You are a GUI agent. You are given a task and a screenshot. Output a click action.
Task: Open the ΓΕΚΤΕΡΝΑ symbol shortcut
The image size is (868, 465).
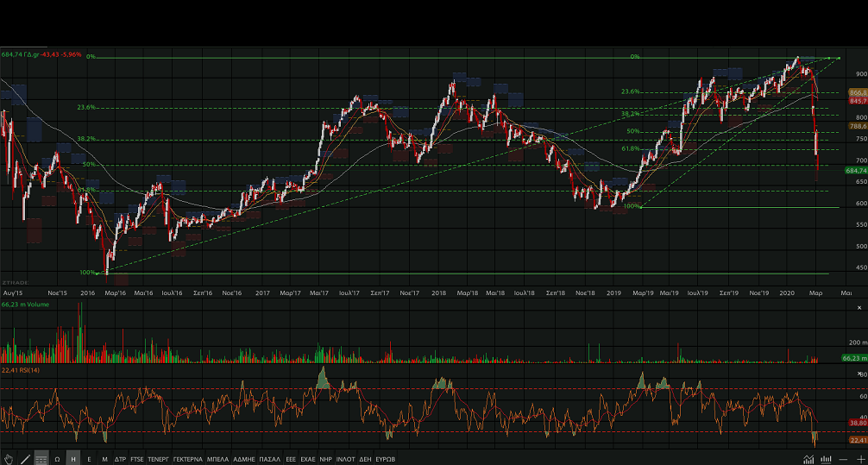[187, 459]
